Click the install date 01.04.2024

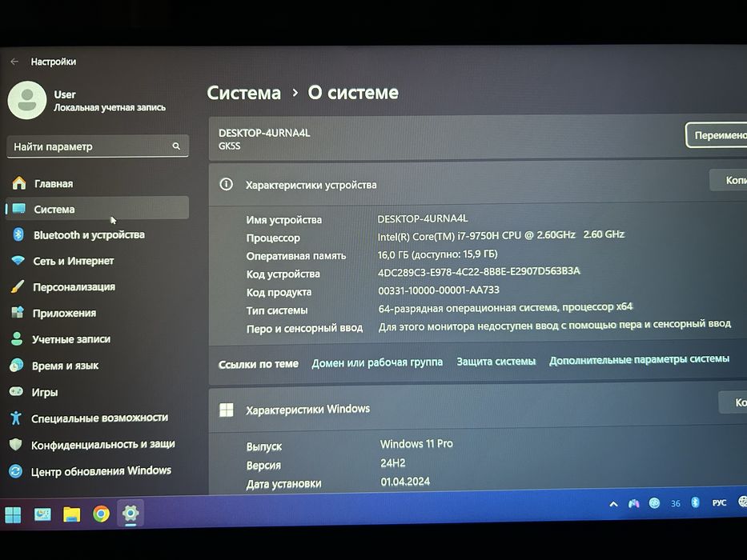point(405,482)
